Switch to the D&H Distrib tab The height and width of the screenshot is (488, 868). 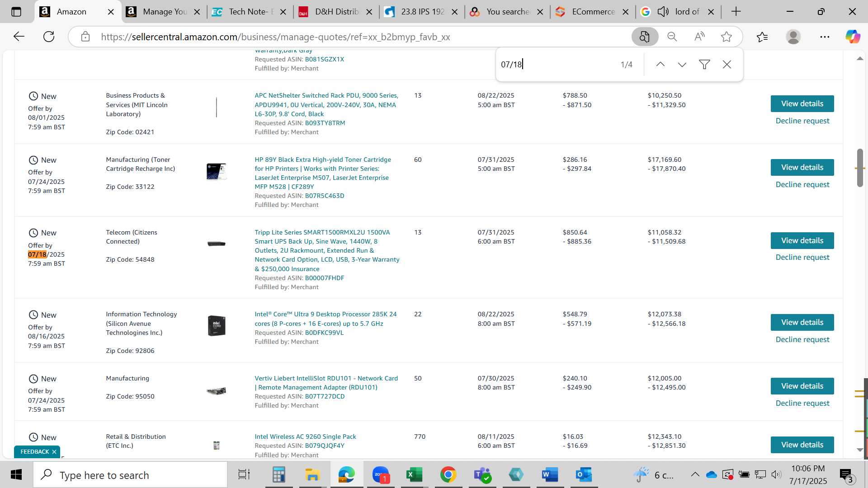pos(336,12)
